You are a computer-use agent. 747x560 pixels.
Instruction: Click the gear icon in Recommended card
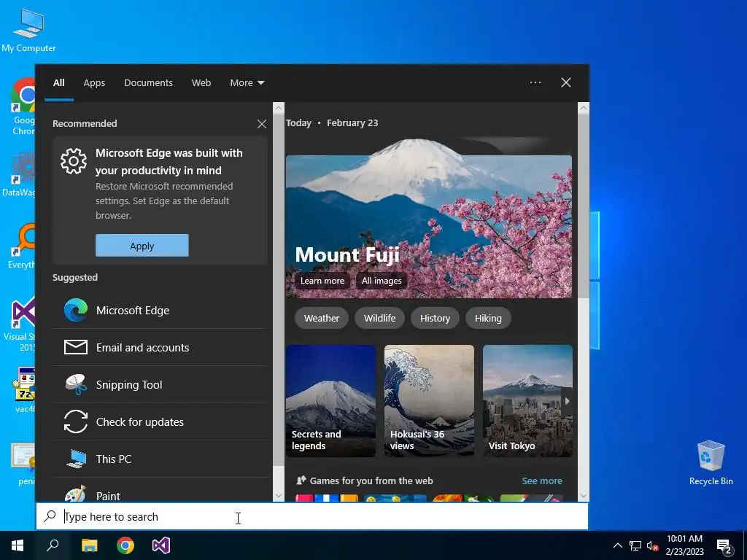74,161
